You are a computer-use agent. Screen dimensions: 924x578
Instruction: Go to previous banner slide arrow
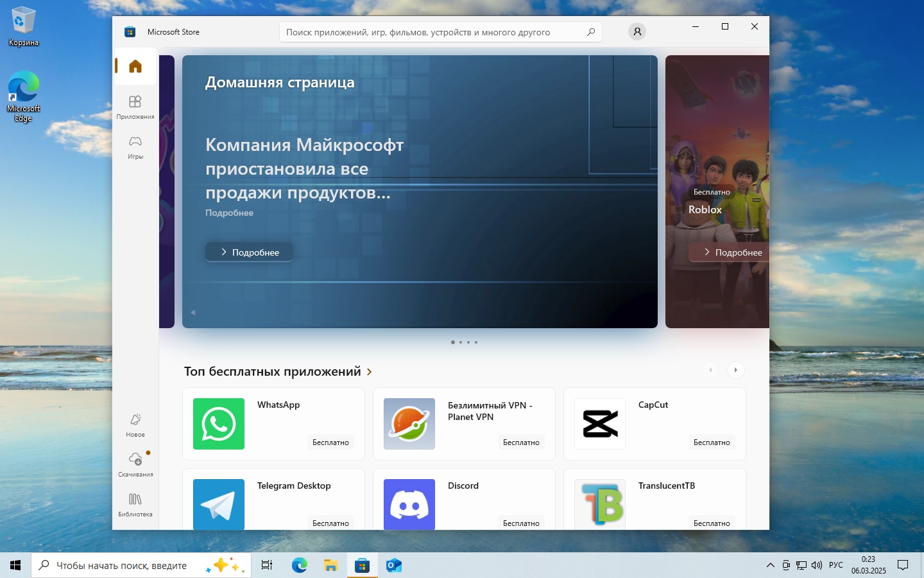193,313
